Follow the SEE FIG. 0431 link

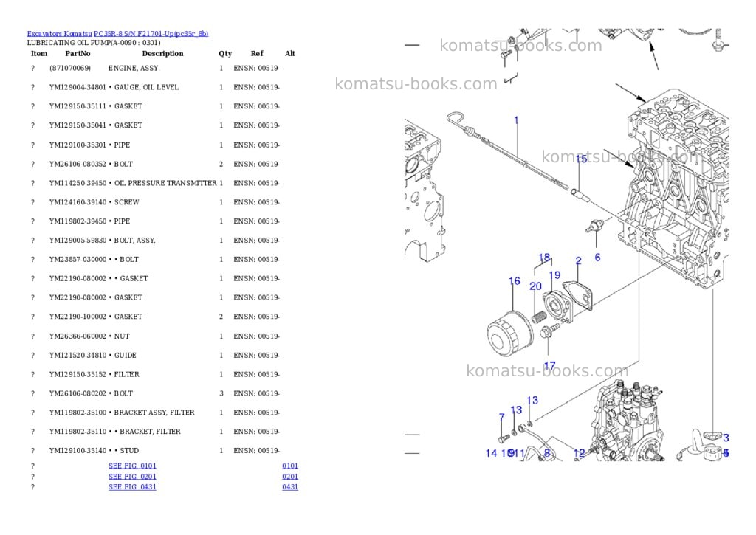(x=133, y=487)
